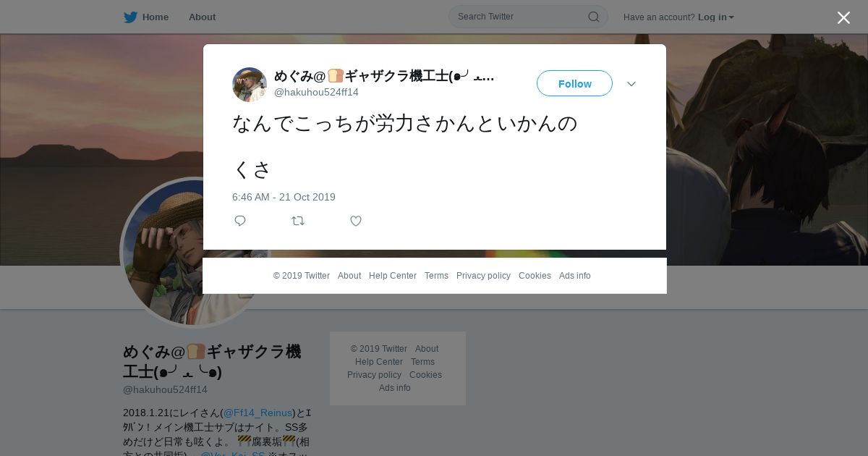Viewport: 868px width, 456px height.
Task: Open Cookies link in modal footer
Action: click(x=535, y=276)
